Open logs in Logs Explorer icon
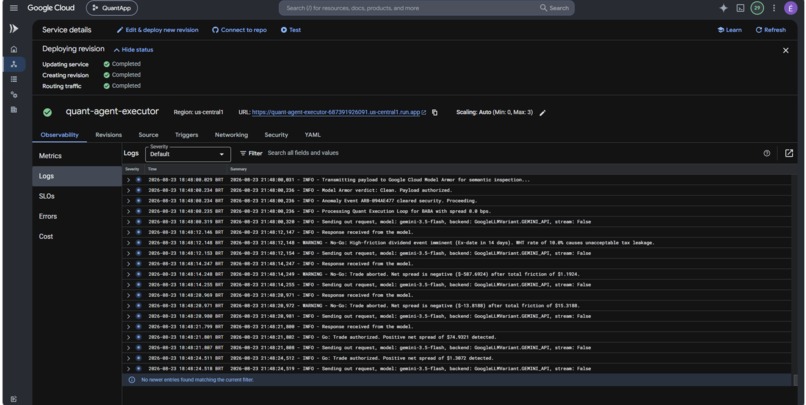The image size is (806, 405). click(x=789, y=153)
